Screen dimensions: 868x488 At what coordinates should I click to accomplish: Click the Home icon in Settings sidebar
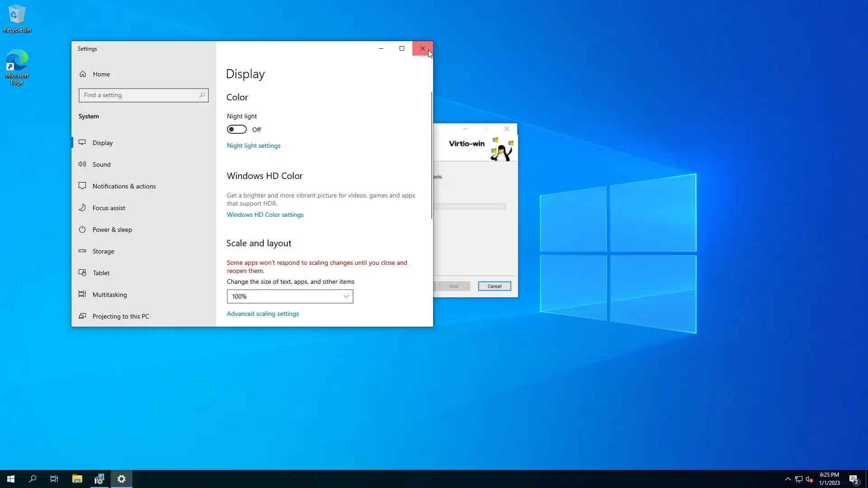[83, 74]
